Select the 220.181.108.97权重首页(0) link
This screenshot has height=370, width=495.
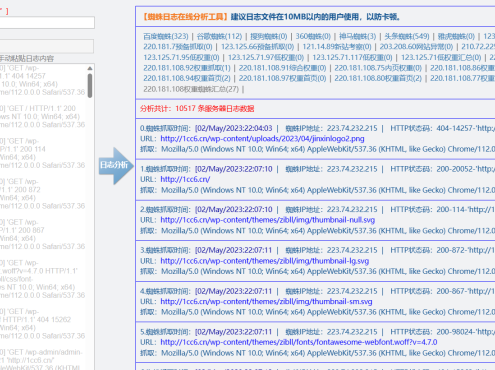(x=282, y=78)
